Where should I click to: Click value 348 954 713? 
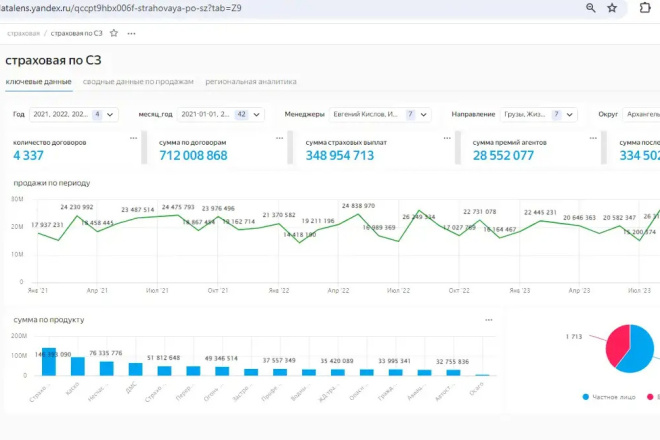(340, 155)
